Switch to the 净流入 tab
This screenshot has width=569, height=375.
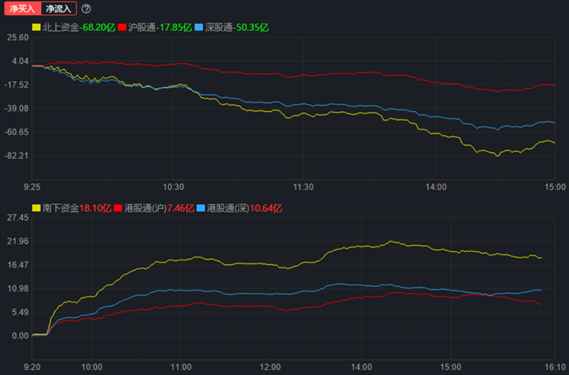tap(59, 9)
